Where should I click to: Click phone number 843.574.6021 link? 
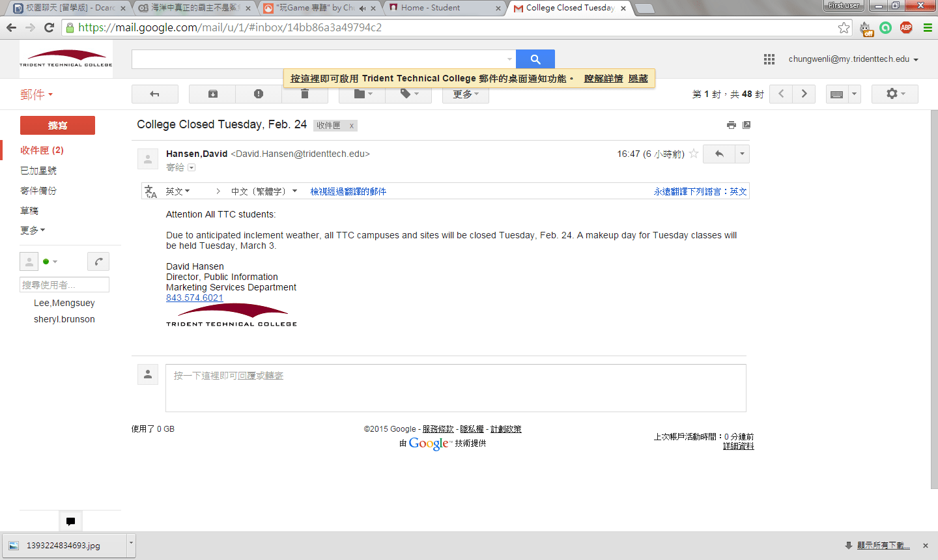point(194,298)
